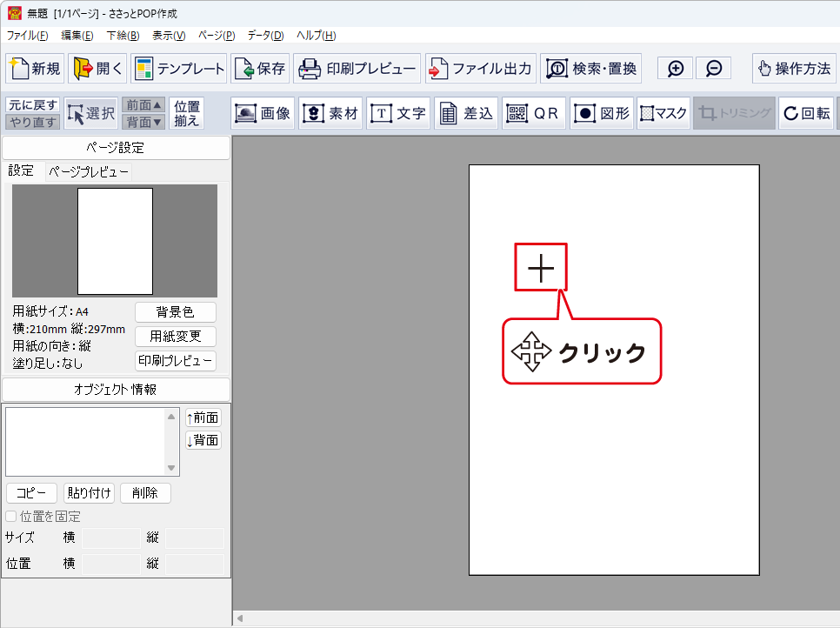Open the ファイル(F) menu
The width and height of the screenshot is (840, 628).
click(28, 36)
